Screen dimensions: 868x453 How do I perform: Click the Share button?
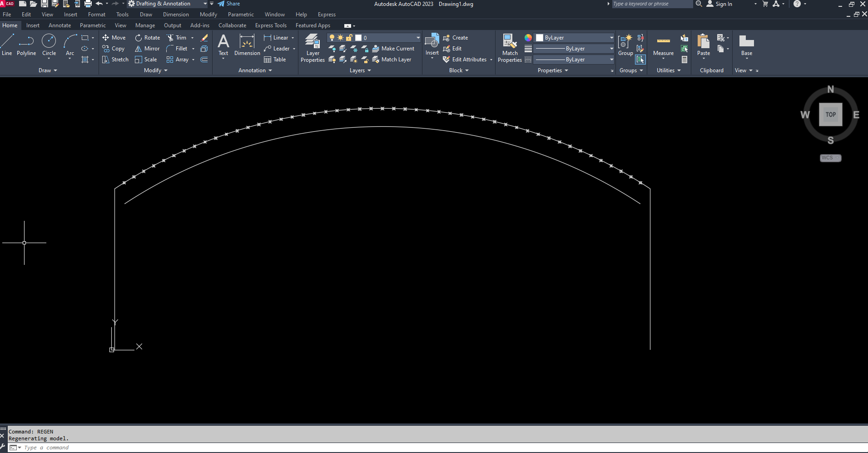pyautogui.click(x=229, y=4)
